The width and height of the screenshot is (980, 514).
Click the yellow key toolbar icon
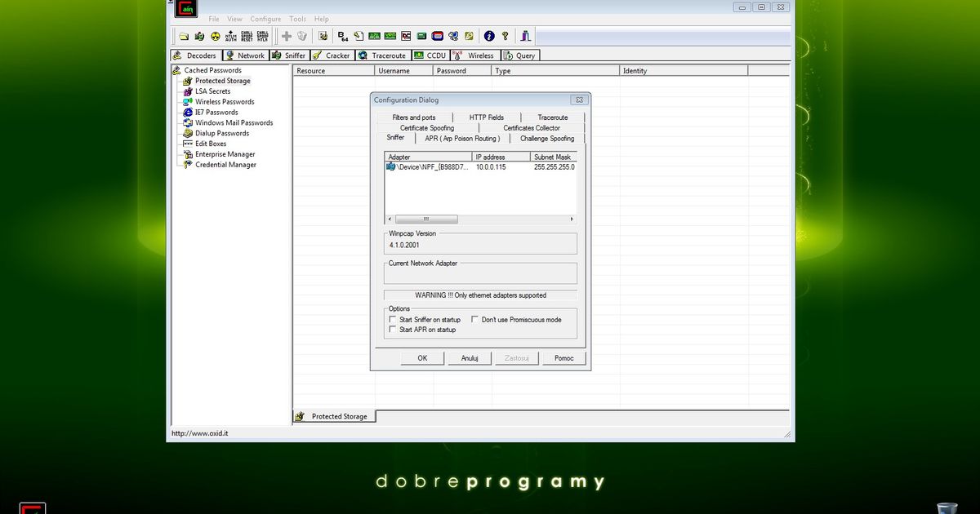click(469, 36)
